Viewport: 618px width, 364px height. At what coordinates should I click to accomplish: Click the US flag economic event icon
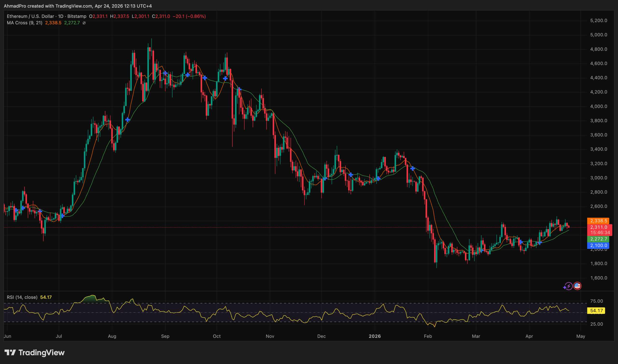pyautogui.click(x=577, y=286)
